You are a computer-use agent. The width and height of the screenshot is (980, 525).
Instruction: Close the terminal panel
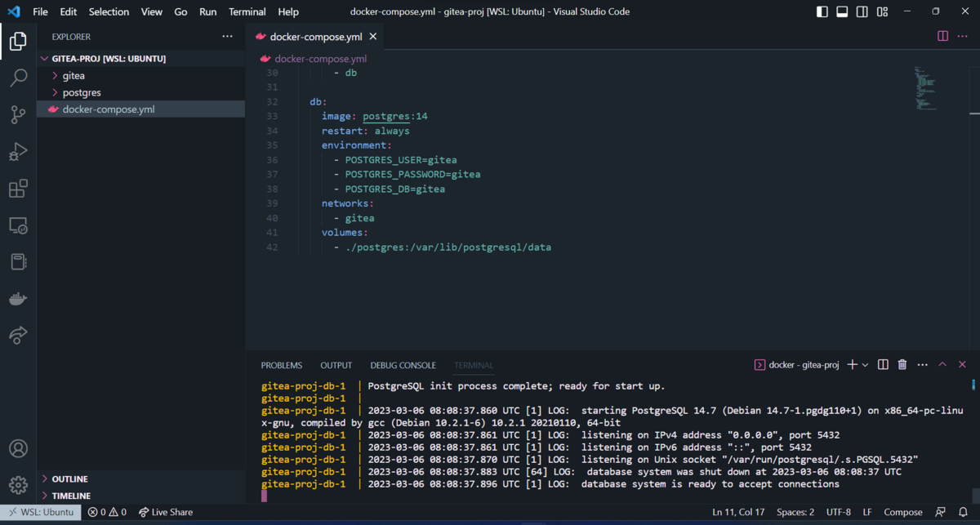click(x=962, y=365)
